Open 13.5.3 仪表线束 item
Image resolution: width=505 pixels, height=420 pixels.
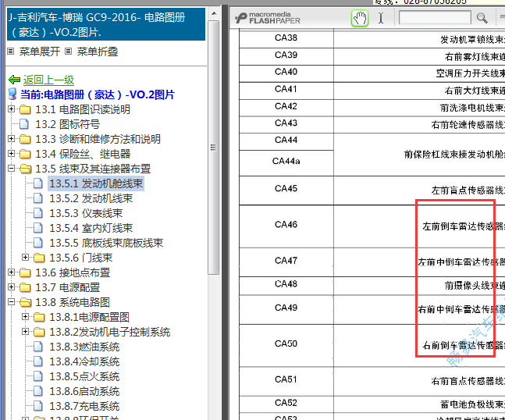coord(86,213)
